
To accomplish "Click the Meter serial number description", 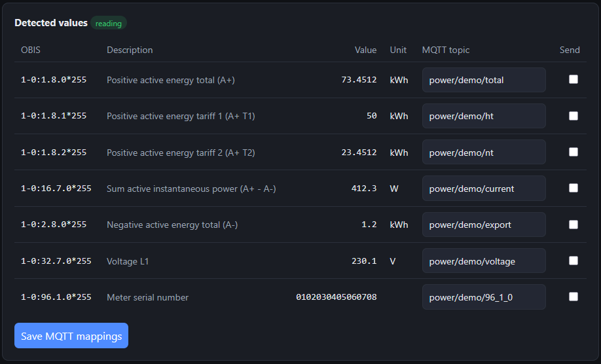I will (x=147, y=297).
